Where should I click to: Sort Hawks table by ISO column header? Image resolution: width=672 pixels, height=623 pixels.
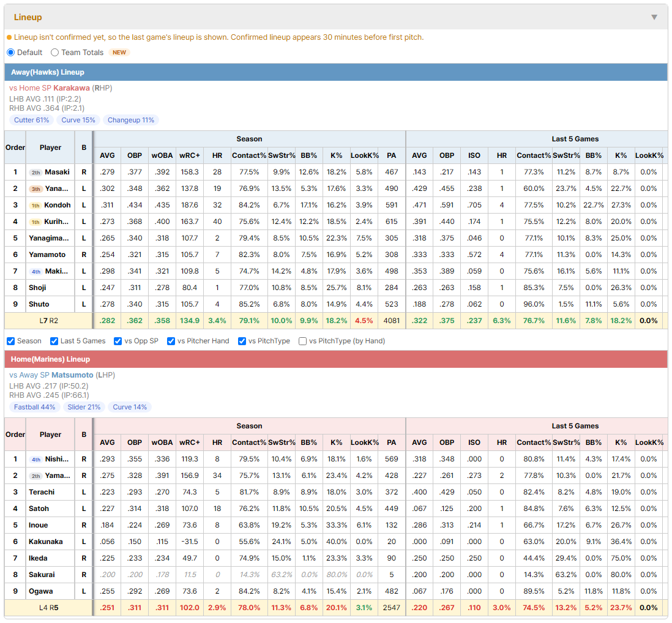(x=474, y=155)
